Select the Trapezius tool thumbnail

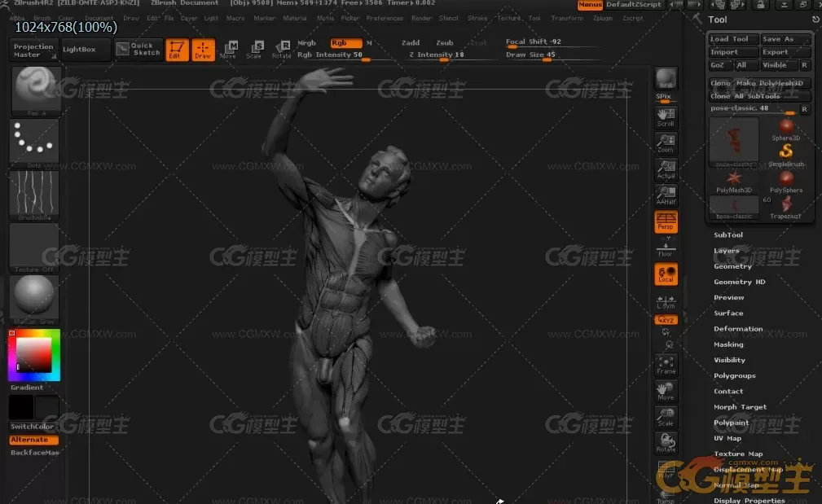(x=786, y=208)
